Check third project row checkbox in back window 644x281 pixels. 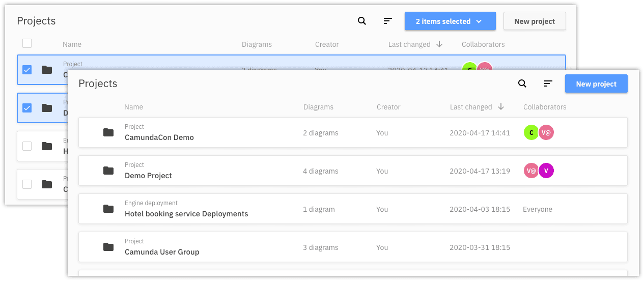click(x=27, y=146)
